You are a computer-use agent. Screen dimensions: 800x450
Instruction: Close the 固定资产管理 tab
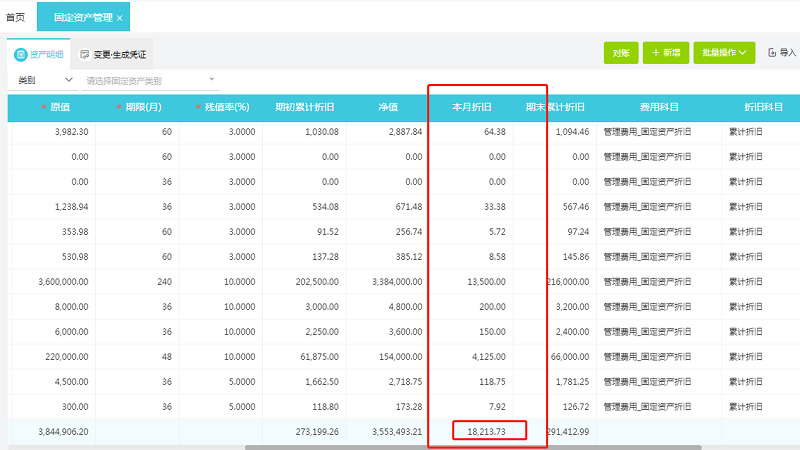(x=119, y=18)
